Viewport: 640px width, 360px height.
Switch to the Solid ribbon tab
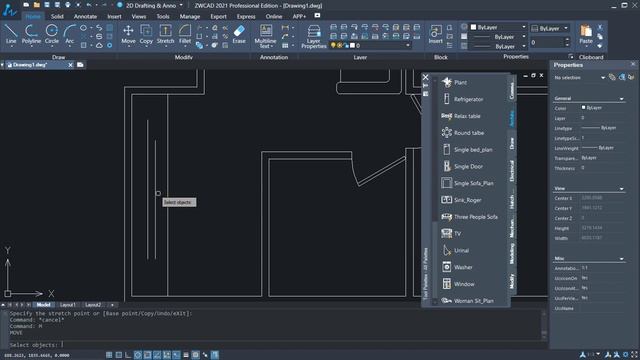tap(57, 16)
